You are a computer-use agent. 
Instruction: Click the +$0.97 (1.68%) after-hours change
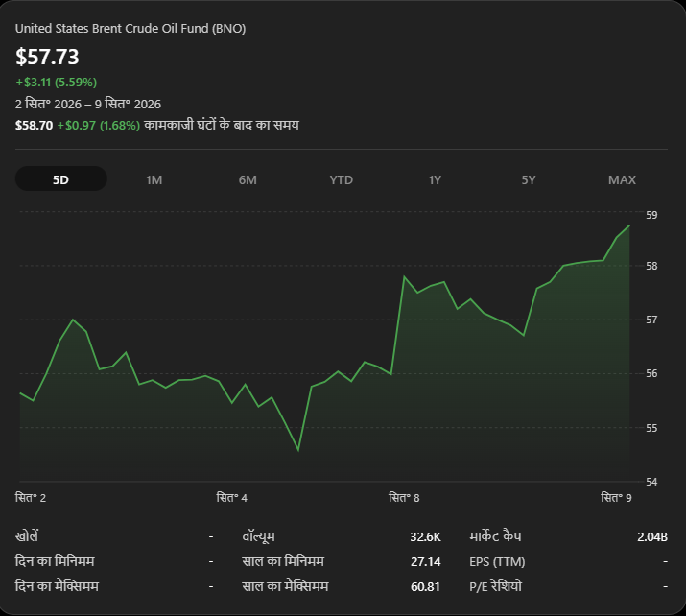(x=99, y=126)
